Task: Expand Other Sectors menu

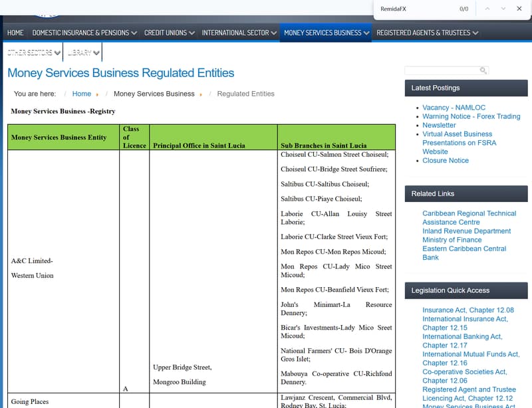Action: click(34, 52)
